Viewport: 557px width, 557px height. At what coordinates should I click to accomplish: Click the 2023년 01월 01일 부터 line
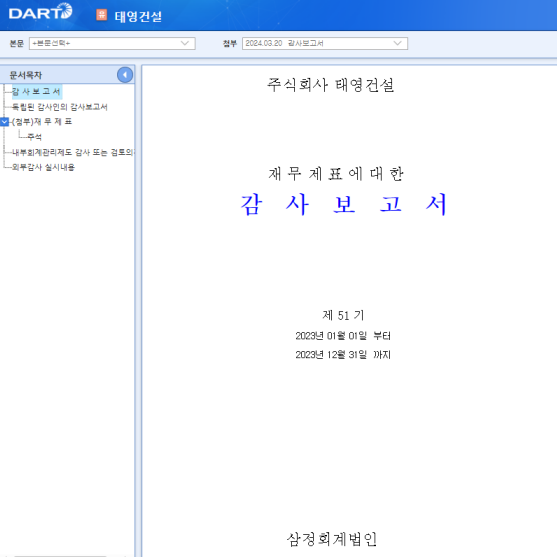point(343,336)
